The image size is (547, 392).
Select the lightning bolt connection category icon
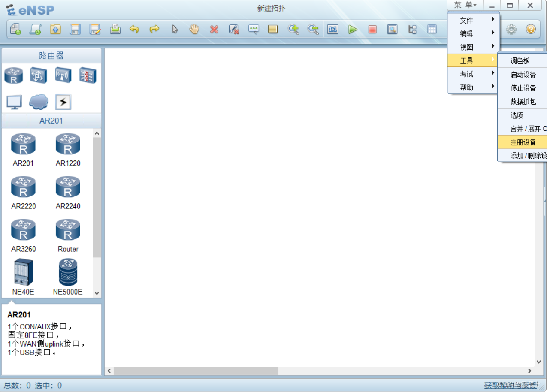pos(63,102)
